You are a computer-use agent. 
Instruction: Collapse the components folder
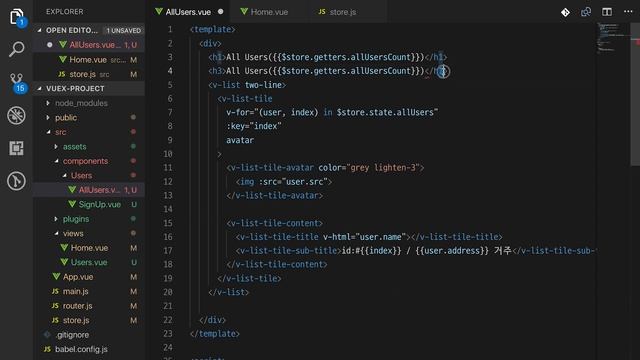(x=56, y=161)
